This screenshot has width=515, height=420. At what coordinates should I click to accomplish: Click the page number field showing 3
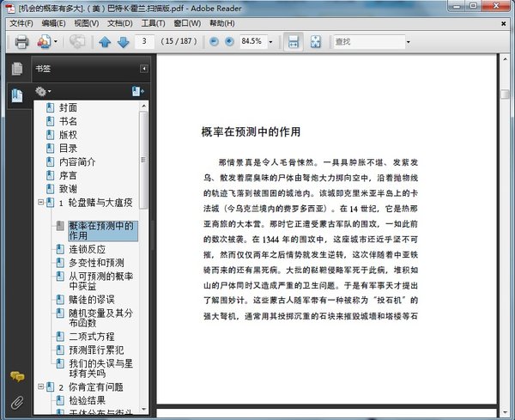tap(144, 41)
